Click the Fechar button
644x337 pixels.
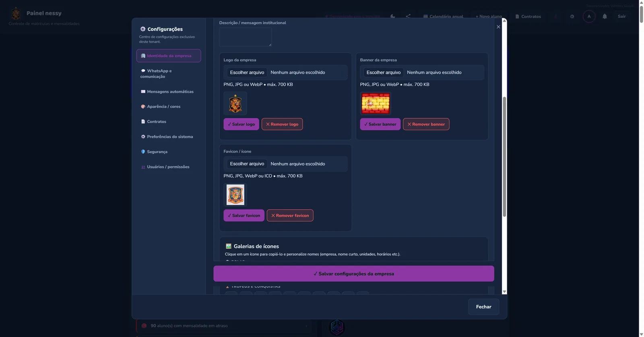click(484, 307)
